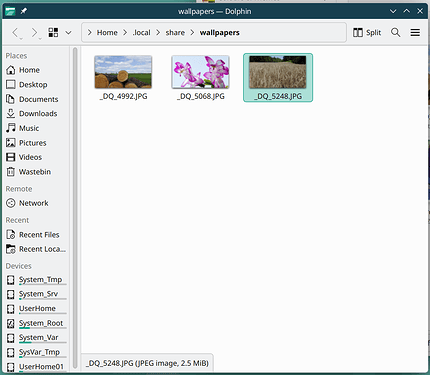The image size is (430, 375).
Task: Open Recent Locations entry
Action: 37,249
